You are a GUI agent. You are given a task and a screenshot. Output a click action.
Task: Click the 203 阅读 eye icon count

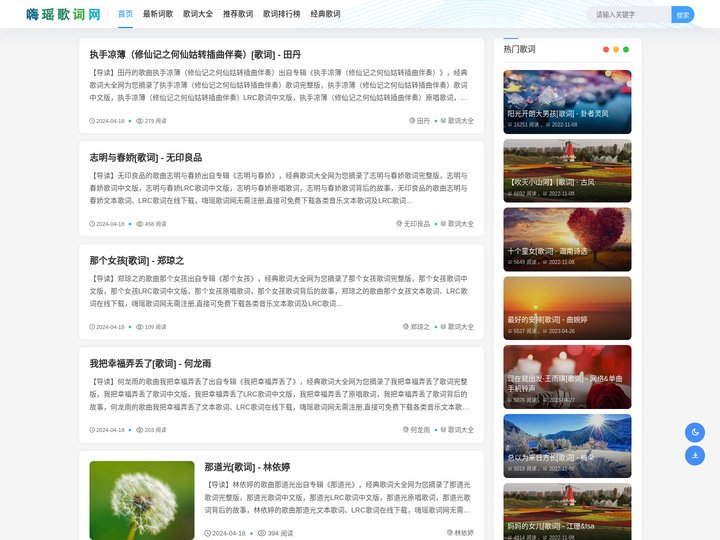[151, 430]
